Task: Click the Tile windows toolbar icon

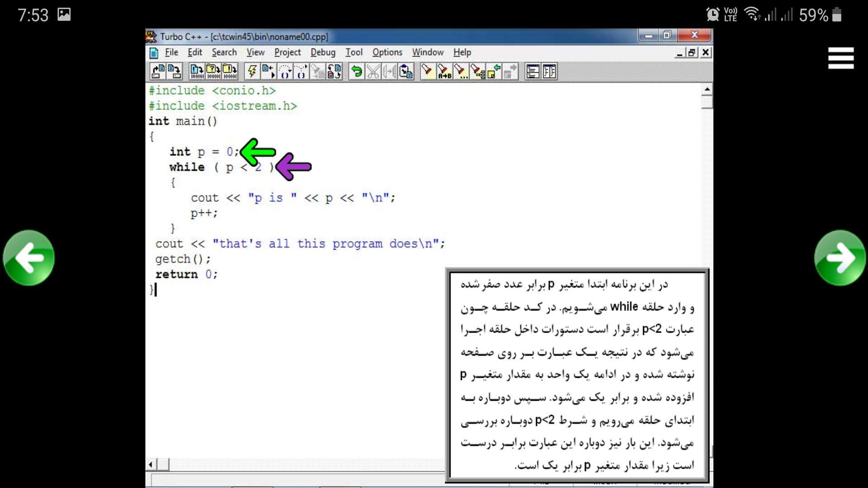Action: [549, 71]
